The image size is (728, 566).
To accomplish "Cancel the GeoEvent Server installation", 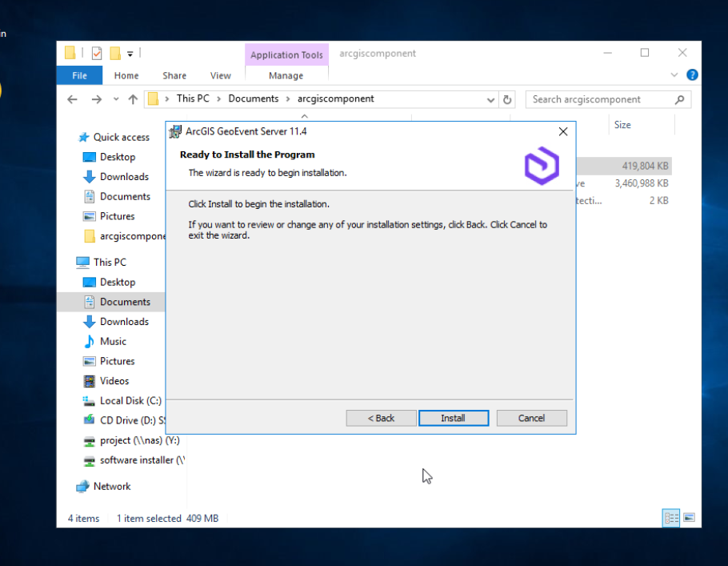I will tap(531, 418).
